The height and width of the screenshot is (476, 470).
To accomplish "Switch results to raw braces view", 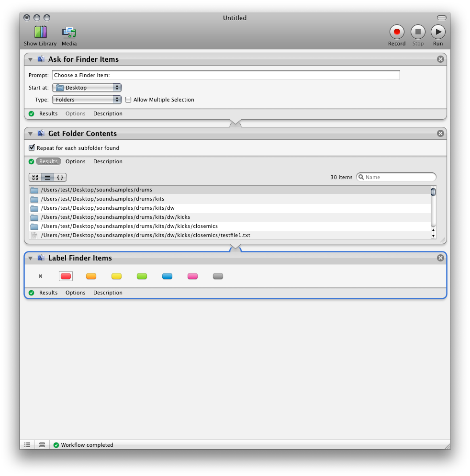I will (60, 177).
